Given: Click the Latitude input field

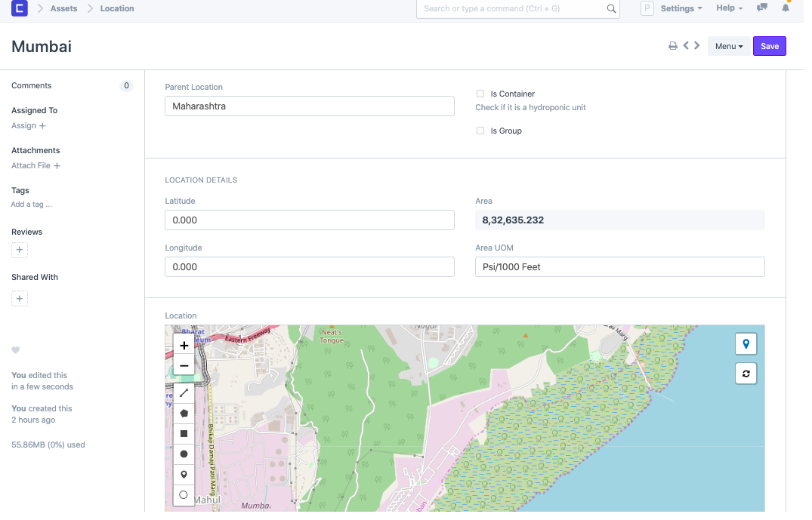Looking at the screenshot, I should point(310,220).
